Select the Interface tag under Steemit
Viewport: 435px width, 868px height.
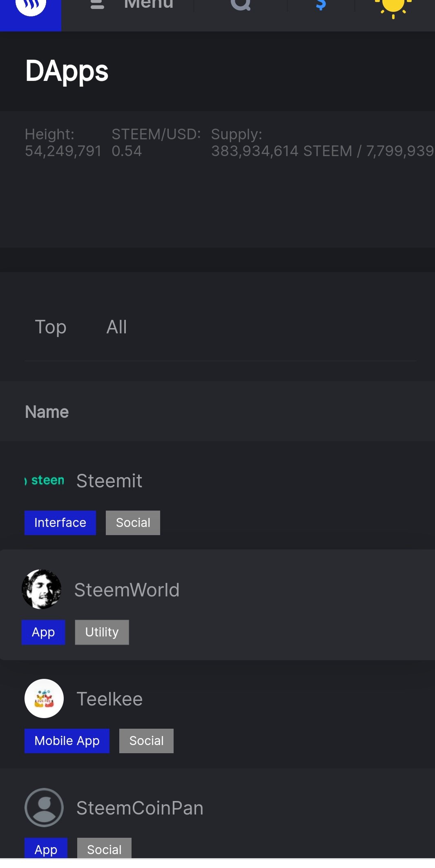coord(60,522)
